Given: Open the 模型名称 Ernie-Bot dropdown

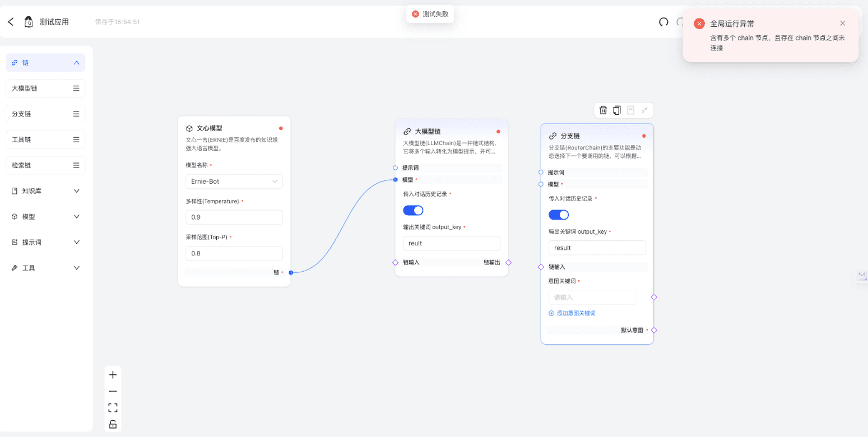Looking at the screenshot, I should pyautogui.click(x=234, y=182).
